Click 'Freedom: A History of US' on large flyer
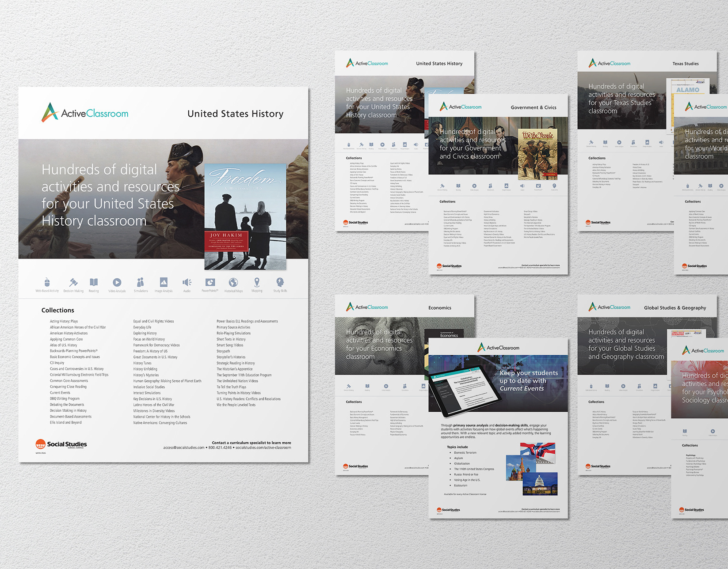Screen dimensions: 728x569 click(150, 351)
